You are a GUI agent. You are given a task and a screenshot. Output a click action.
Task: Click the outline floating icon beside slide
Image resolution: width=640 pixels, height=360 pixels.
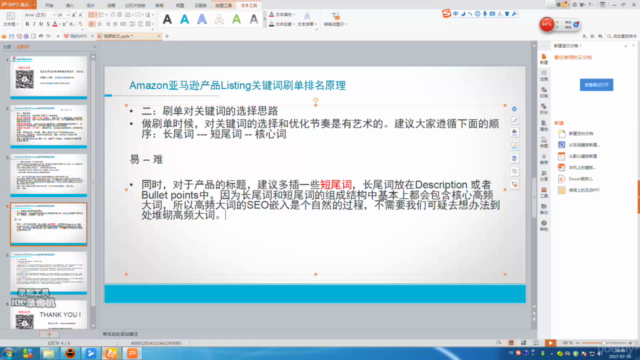click(x=514, y=145)
